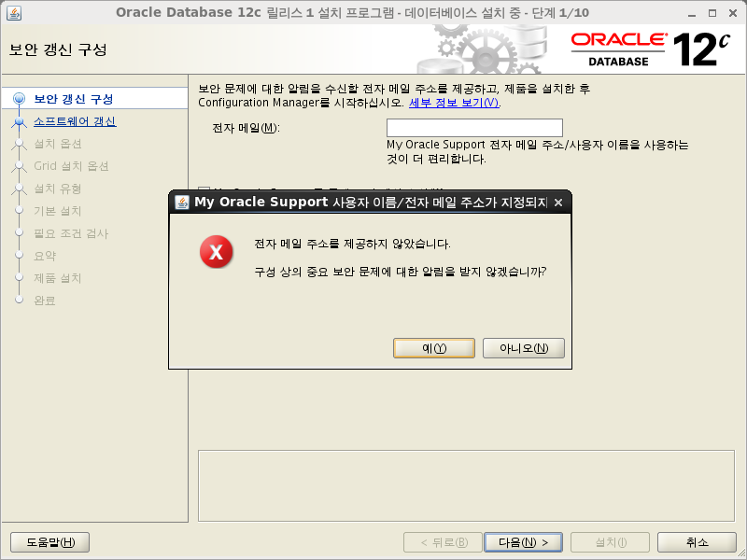This screenshot has height=560, width=747.
Task: Click the red error icon in the dialog
Action: click(217, 251)
